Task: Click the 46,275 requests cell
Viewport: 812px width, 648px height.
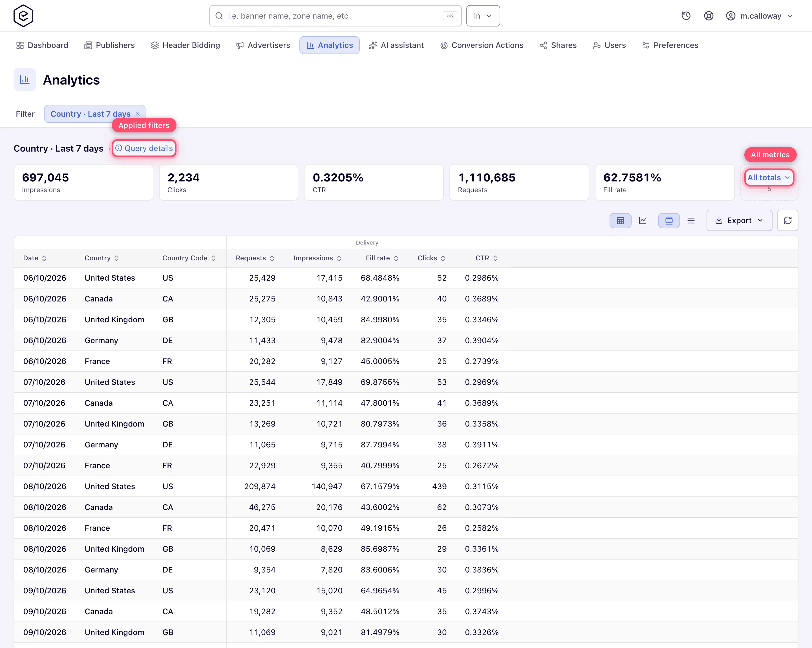Action: tap(262, 507)
